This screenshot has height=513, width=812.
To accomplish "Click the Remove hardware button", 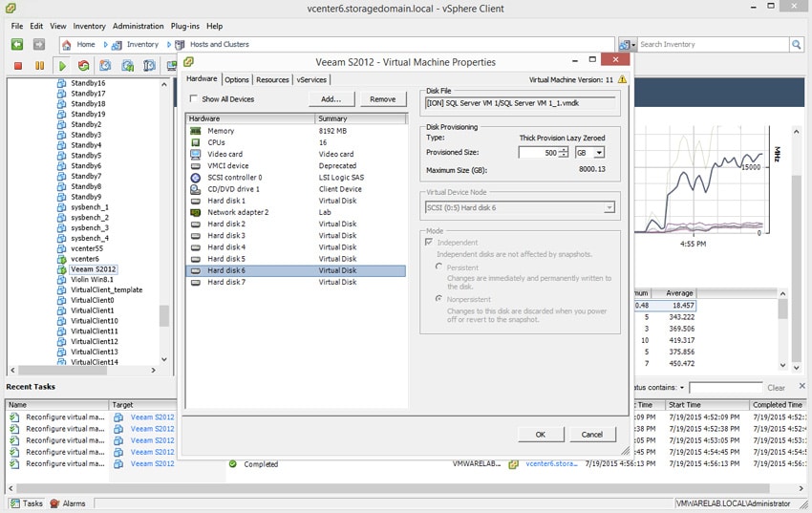I will pos(383,98).
